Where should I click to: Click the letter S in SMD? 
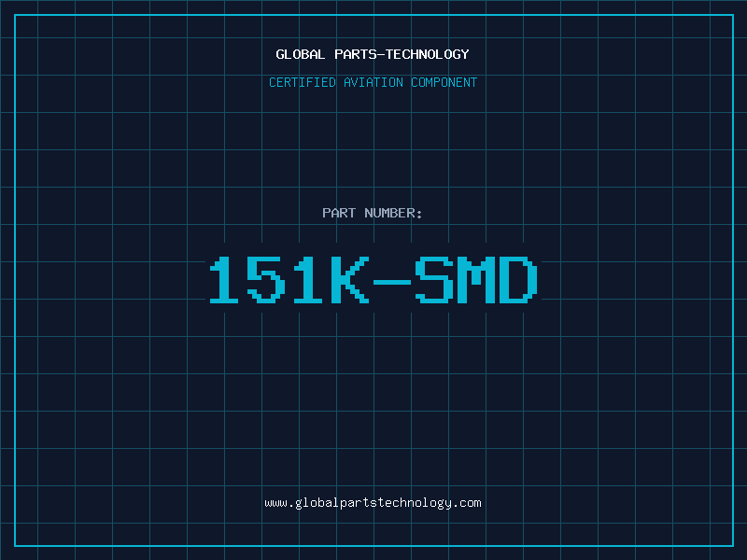434,280
